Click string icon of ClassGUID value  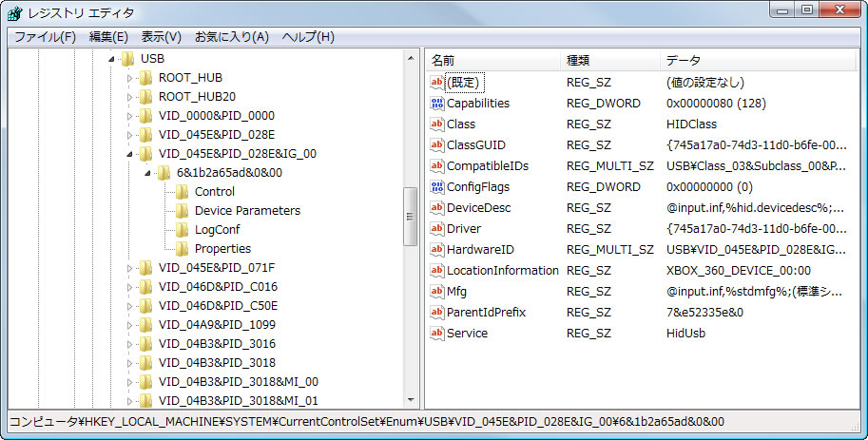point(437,145)
